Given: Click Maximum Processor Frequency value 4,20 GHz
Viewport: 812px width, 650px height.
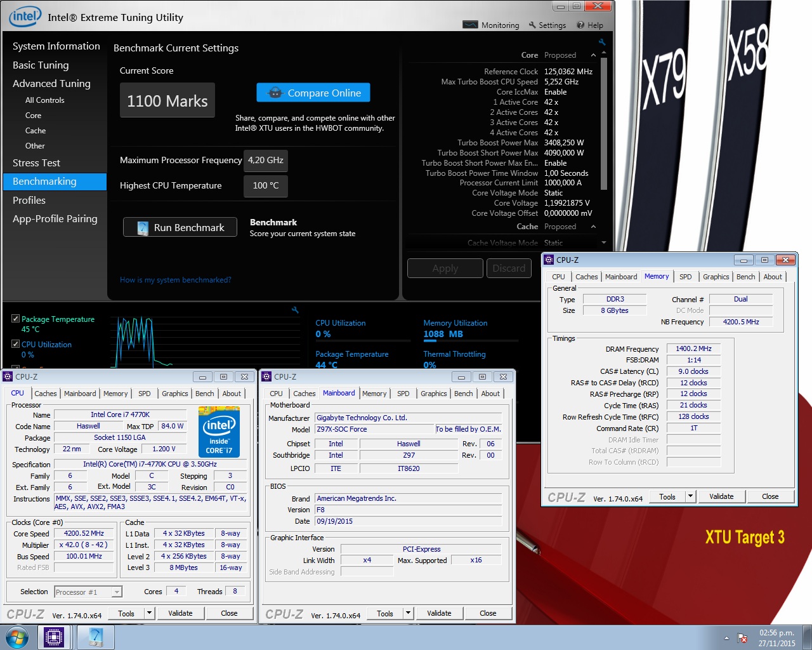Looking at the screenshot, I should 266,161.
